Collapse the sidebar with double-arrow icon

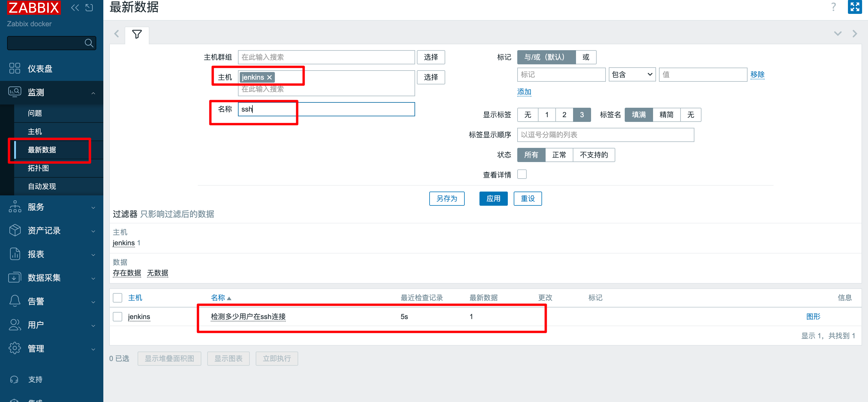pyautogui.click(x=75, y=7)
